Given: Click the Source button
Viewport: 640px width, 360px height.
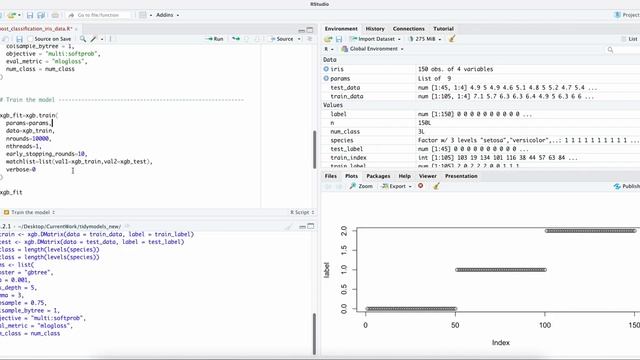Looking at the screenshot, I should coord(282,39).
